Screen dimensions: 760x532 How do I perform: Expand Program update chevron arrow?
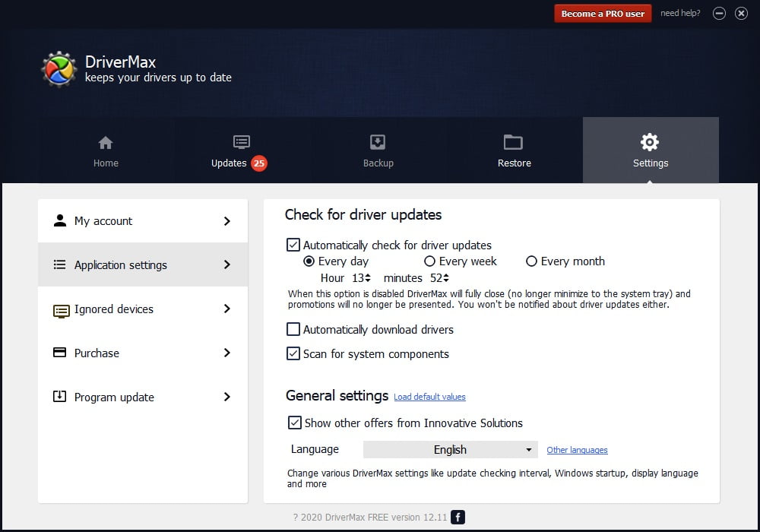pos(226,397)
